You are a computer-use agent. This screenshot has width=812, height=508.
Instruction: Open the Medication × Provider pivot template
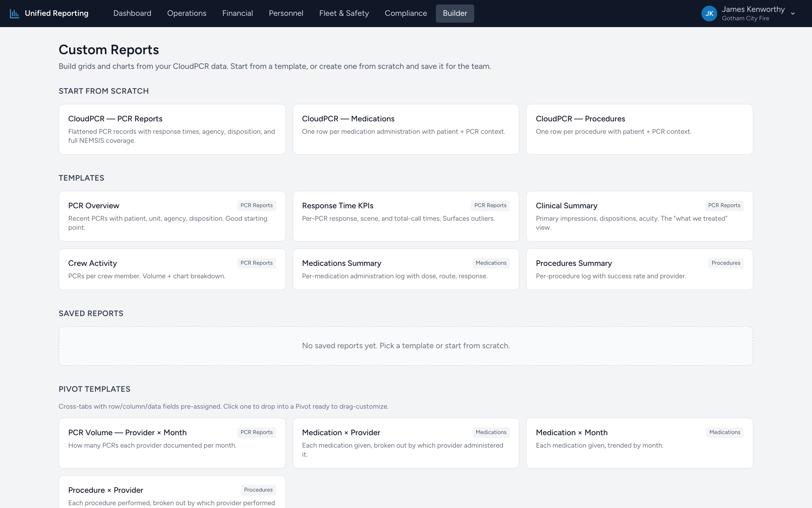(406, 443)
